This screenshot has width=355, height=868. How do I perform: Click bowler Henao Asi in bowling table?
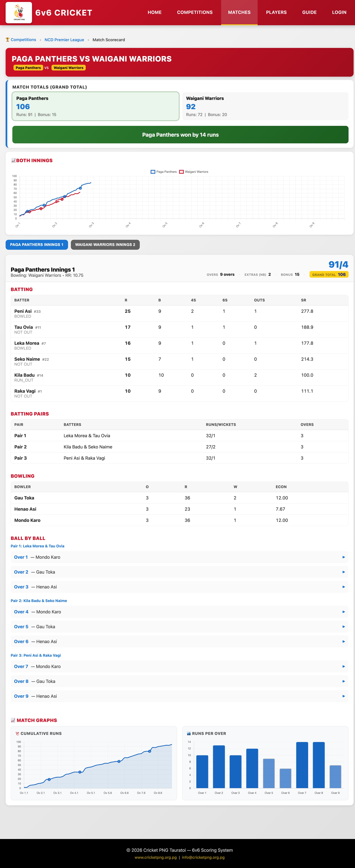tap(25, 509)
